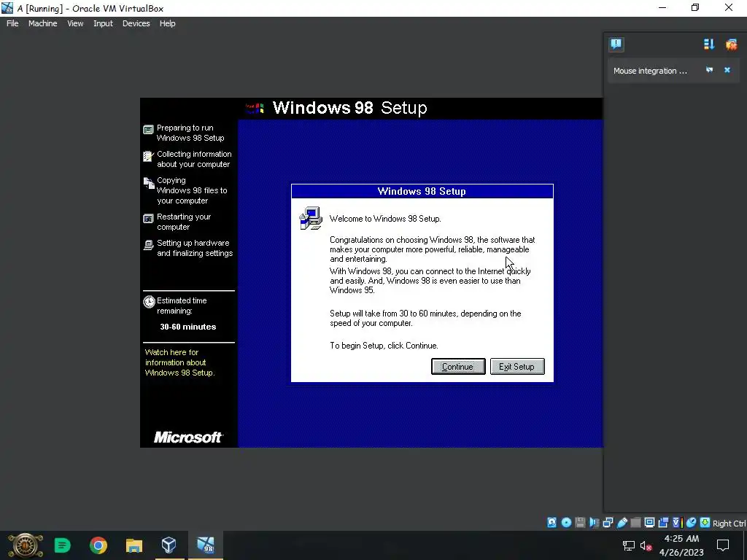The width and height of the screenshot is (747, 560).
Task: Click the USB devices status icon
Action: (622, 522)
